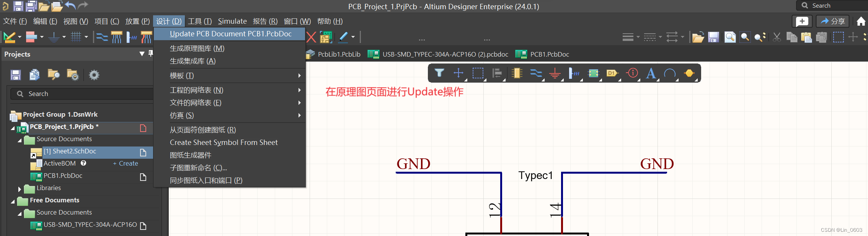Open the 工具 (T) menu
The height and width of the screenshot is (236, 868).
200,21
